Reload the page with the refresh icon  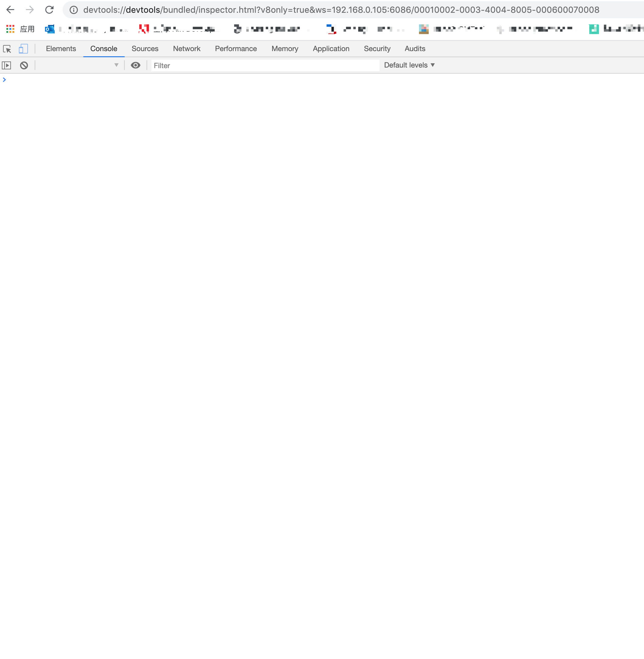tap(49, 10)
